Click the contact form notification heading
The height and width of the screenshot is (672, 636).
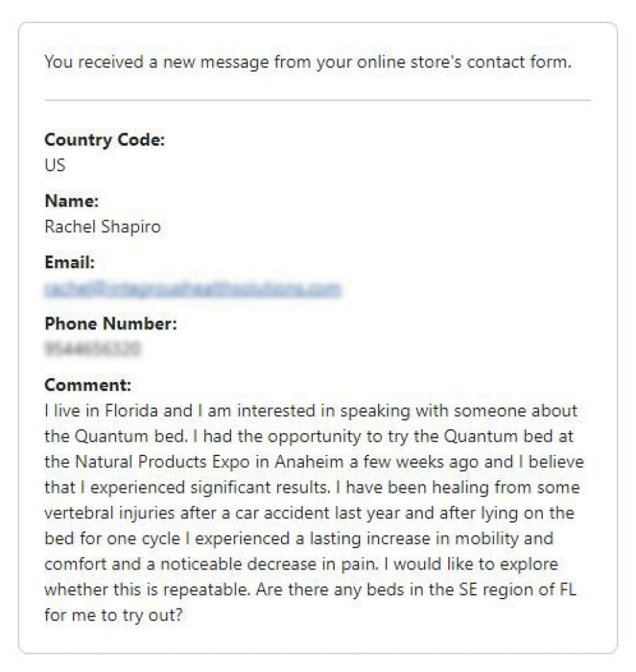(308, 62)
